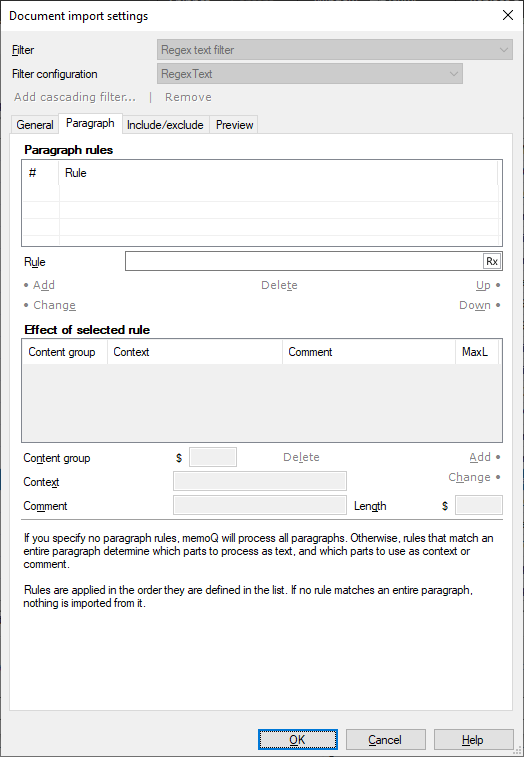Focus the Rule text input field
524x757 pixels.
pos(304,261)
